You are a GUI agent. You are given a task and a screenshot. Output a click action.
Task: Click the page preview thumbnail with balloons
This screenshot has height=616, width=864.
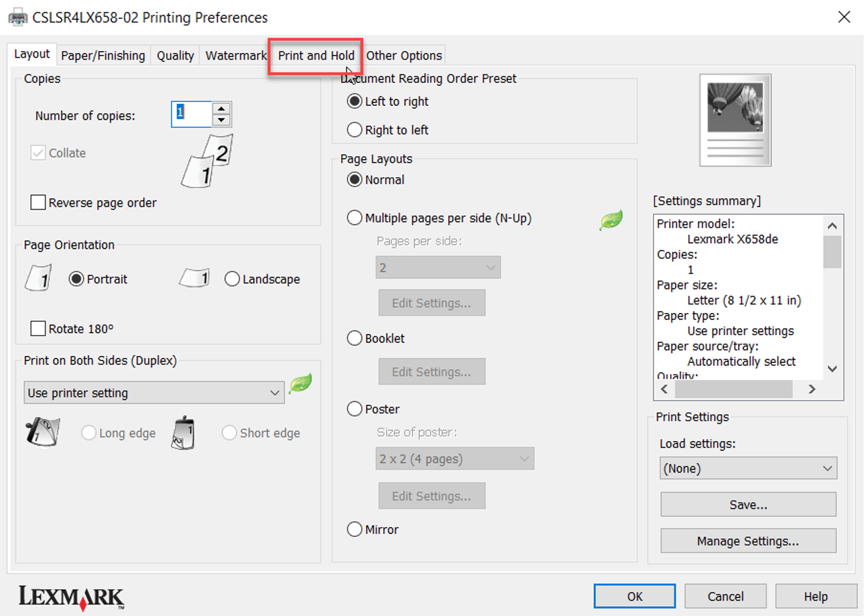(735, 120)
